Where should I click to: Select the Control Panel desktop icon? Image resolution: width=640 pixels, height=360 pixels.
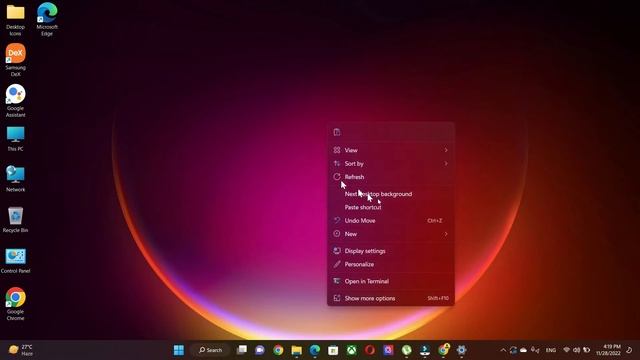[x=16, y=260]
